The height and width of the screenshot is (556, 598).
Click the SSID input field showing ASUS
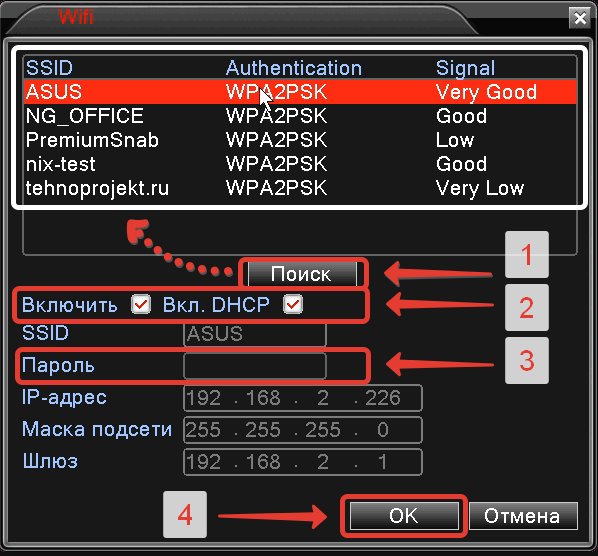(x=255, y=334)
